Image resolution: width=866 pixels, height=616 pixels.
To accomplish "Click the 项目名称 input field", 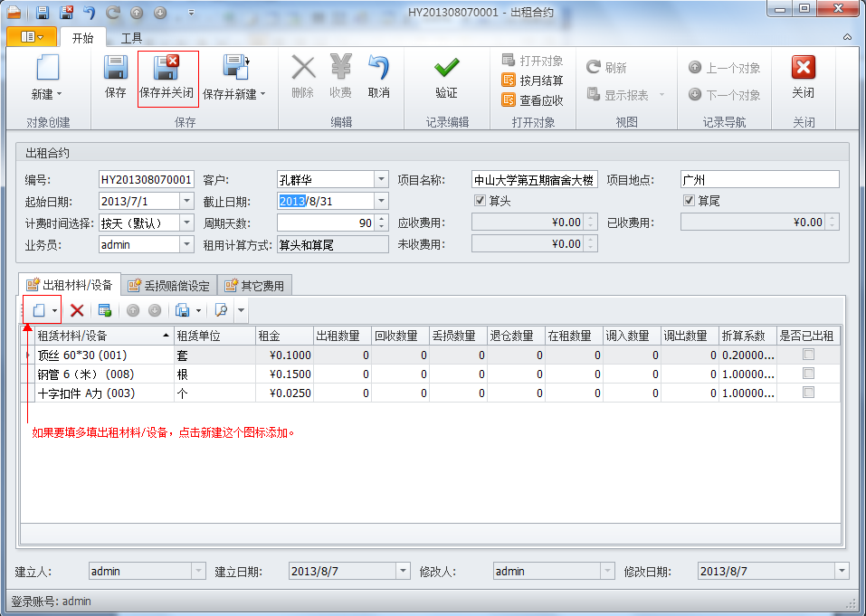I will [535, 179].
